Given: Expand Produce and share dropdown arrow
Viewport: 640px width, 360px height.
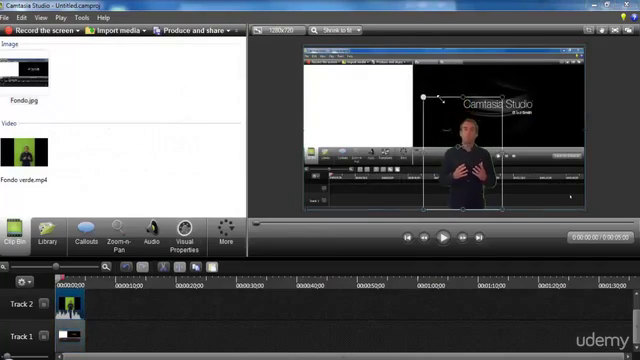Looking at the screenshot, I should [229, 31].
